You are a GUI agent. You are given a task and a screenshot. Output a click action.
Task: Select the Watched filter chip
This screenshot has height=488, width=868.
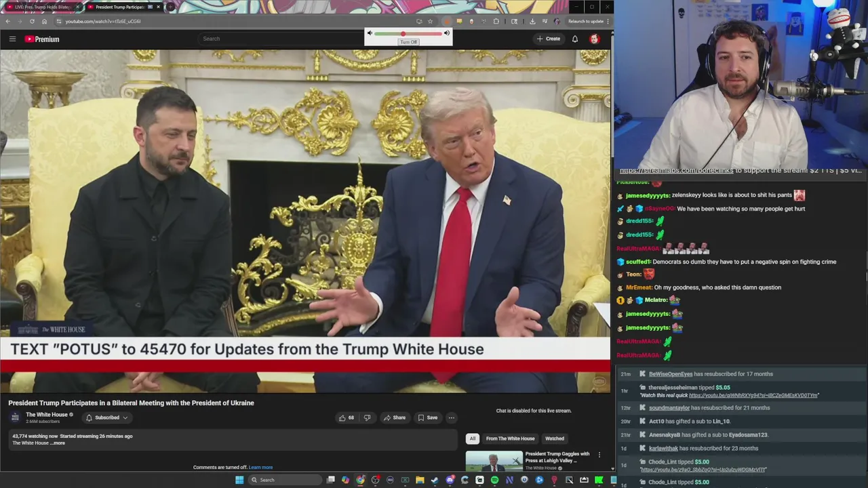555,439
